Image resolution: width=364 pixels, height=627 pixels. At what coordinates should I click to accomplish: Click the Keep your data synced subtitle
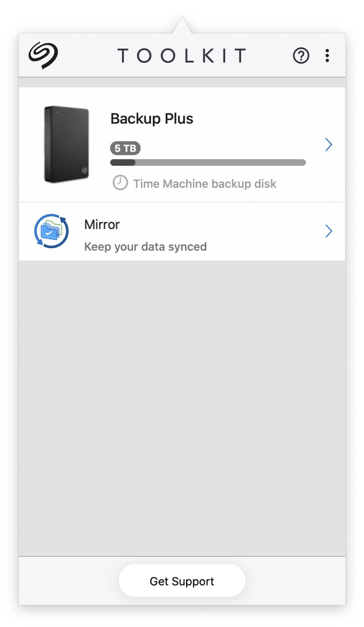146,247
